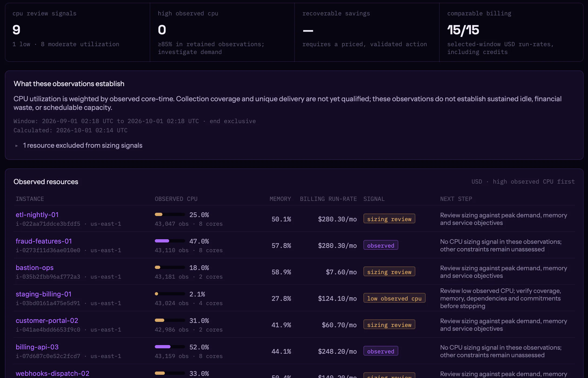Click 'sizing review' badge for customer-portal-02
The width and height of the screenshot is (588, 378).
(389, 325)
